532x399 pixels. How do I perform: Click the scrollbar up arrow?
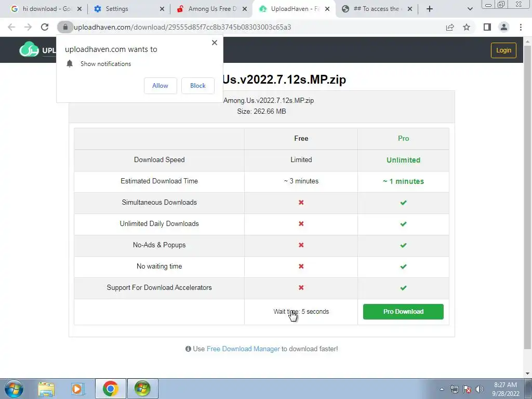(x=527, y=41)
